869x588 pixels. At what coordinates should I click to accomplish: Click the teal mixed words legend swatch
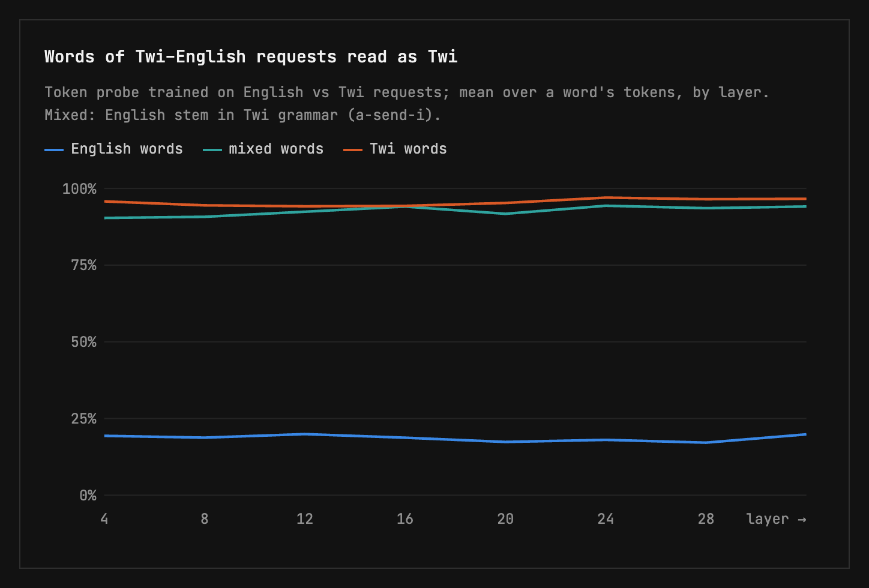(212, 149)
